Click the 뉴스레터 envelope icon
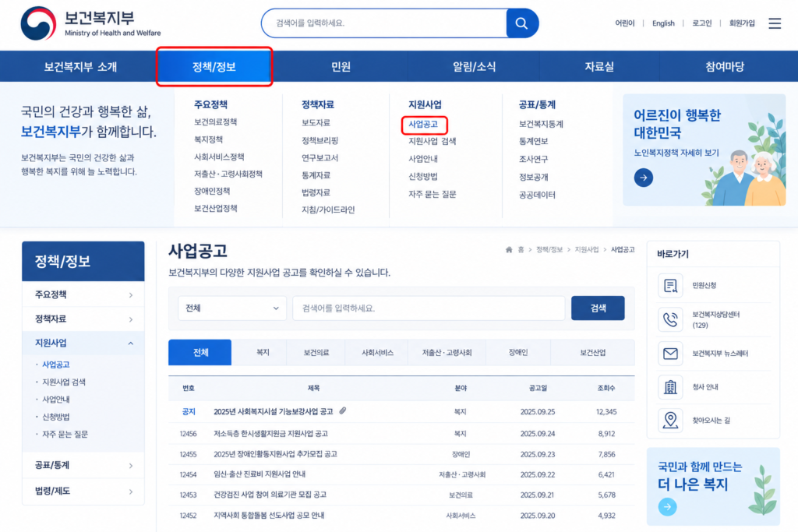Viewport: 798px width, 532px height. pyautogui.click(x=670, y=354)
